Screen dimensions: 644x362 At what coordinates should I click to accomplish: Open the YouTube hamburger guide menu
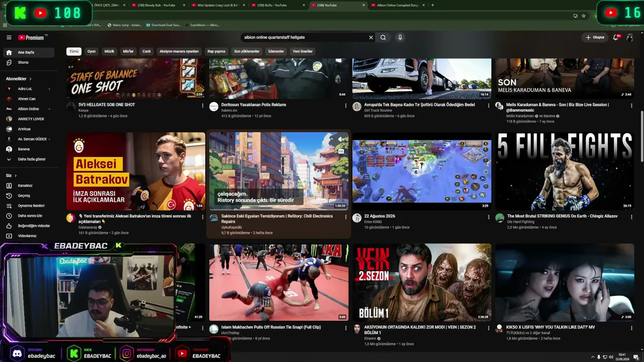[x=9, y=37]
